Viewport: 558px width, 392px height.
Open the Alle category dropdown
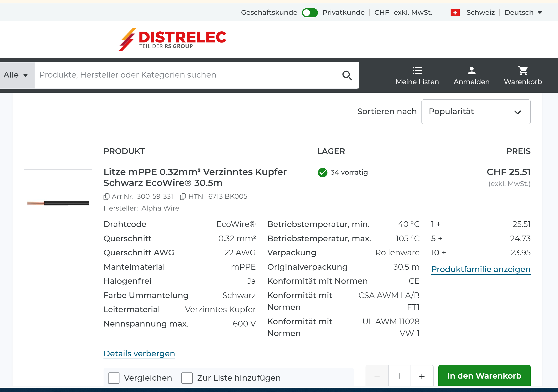(17, 75)
